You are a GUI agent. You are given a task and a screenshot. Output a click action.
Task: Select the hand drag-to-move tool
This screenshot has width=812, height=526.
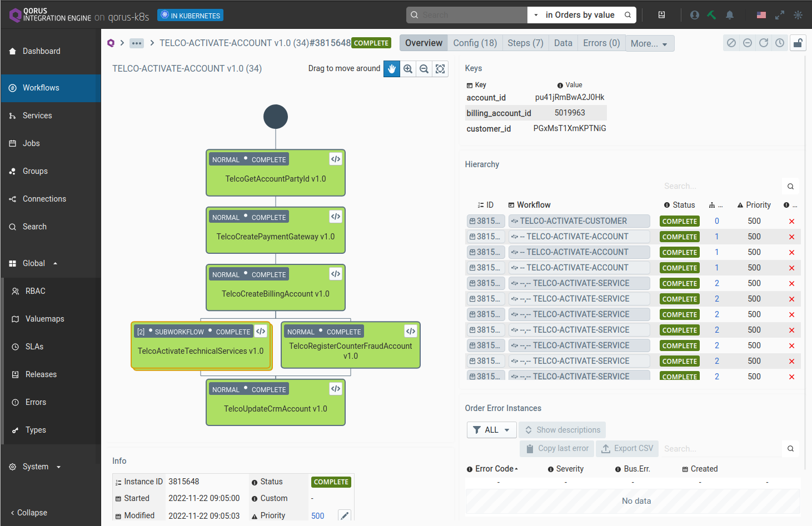click(x=392, y=68)
